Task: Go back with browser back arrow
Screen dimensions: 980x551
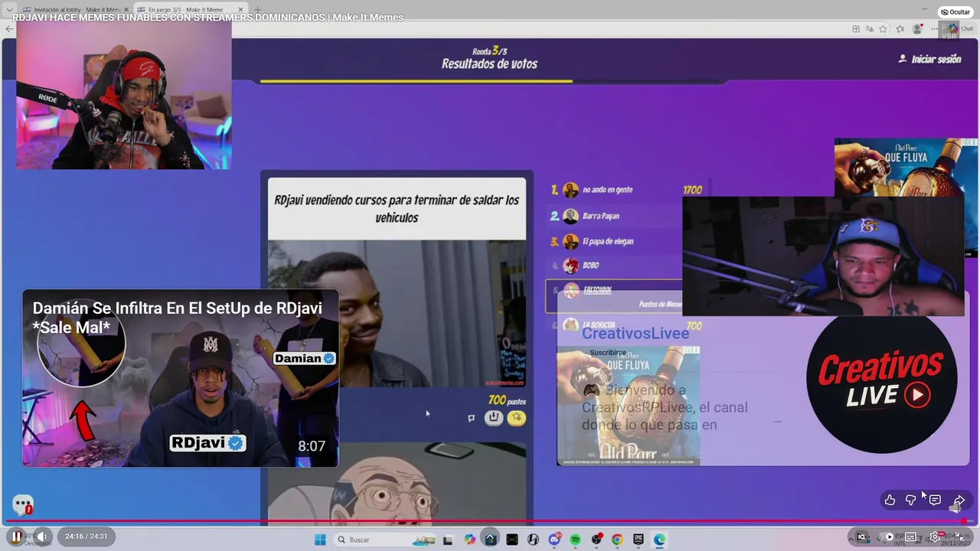Action: click(9, 29)
